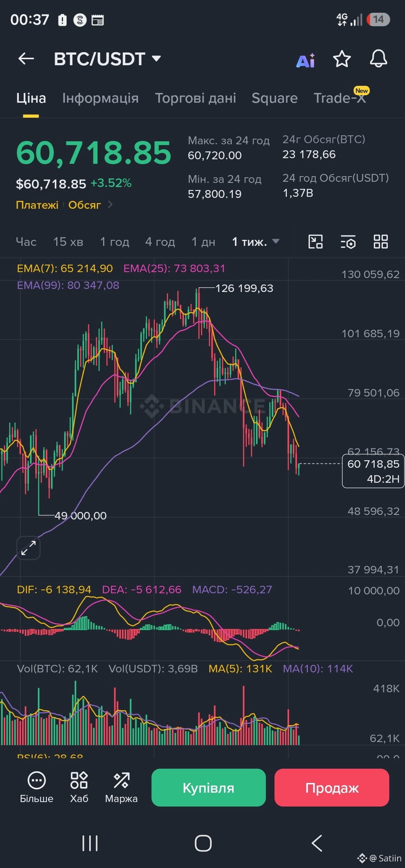Open the Хаб icon
This screenshot has height=868, width=405.
click(x=79, y=787)
